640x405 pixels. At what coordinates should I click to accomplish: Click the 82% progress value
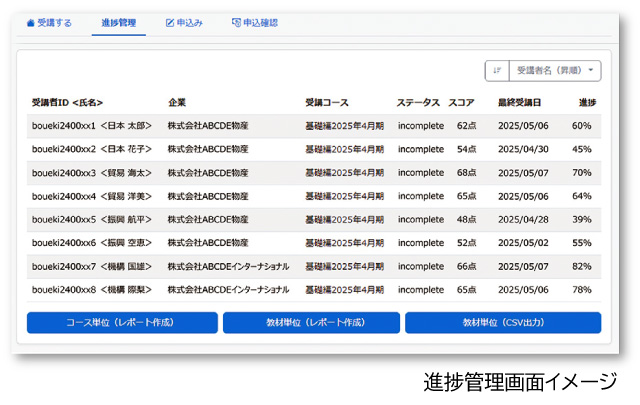click(582, 267)
